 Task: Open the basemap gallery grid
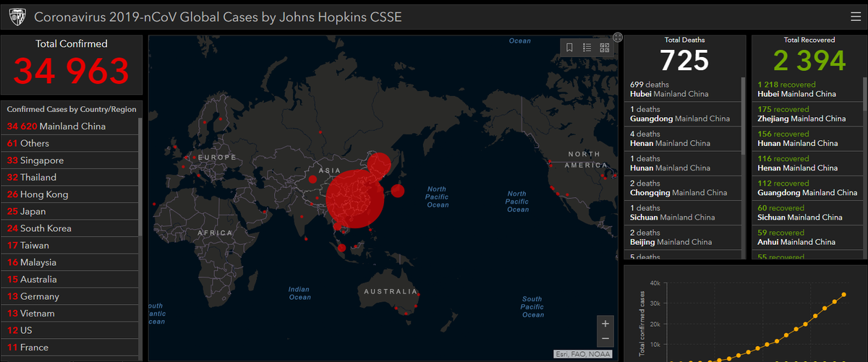pyautogui.click(x=605, y=48)
